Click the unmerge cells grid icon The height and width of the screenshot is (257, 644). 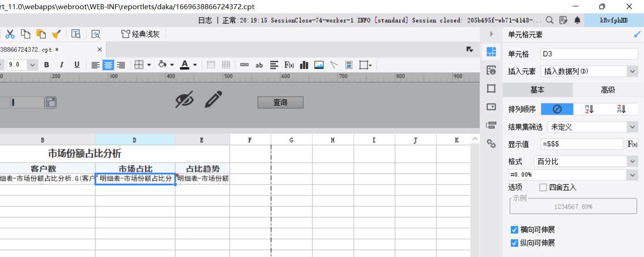click(226, 65)
